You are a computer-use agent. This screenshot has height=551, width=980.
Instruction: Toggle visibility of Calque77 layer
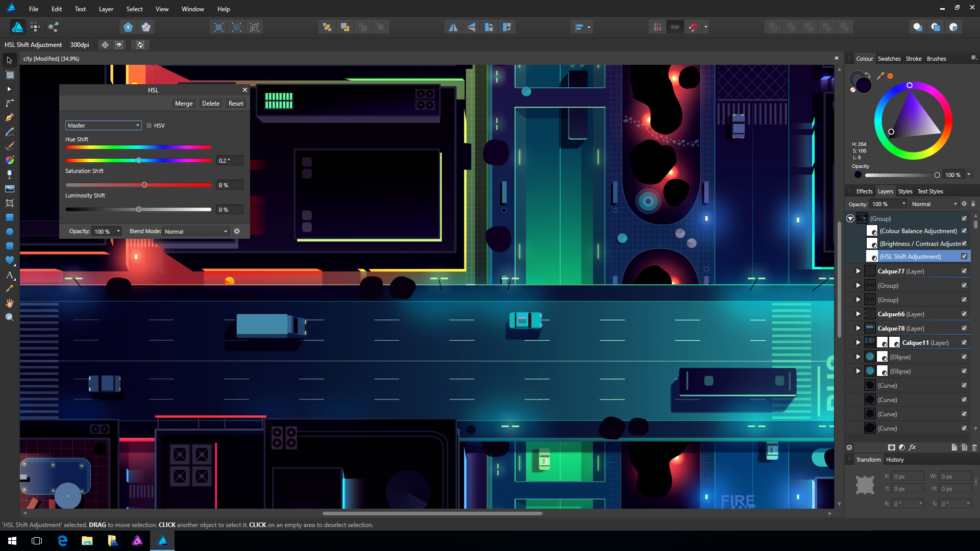[x=964, y=271]
